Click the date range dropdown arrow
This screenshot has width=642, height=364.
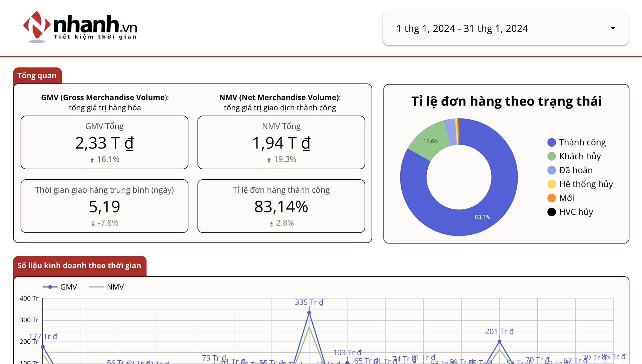pos(613,28)
